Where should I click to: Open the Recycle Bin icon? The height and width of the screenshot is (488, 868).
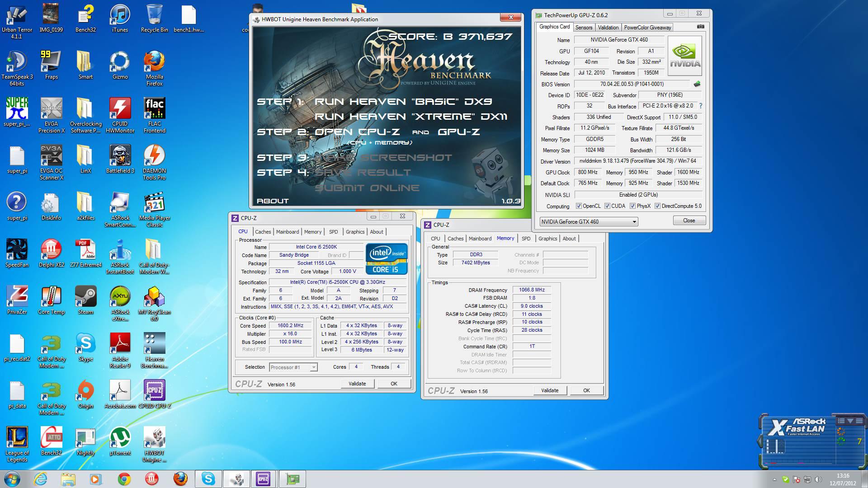(154, 19)
